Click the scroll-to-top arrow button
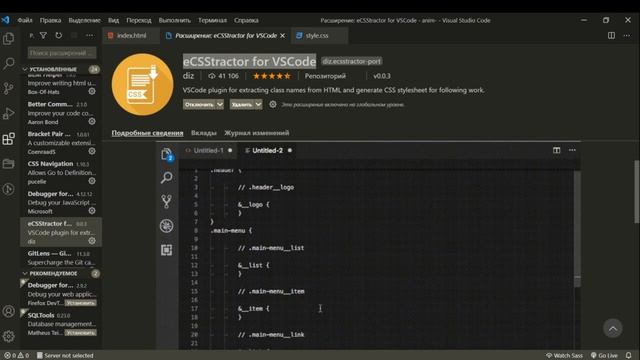The width and height of the screenshot is (640, 360). click(613, 328)
